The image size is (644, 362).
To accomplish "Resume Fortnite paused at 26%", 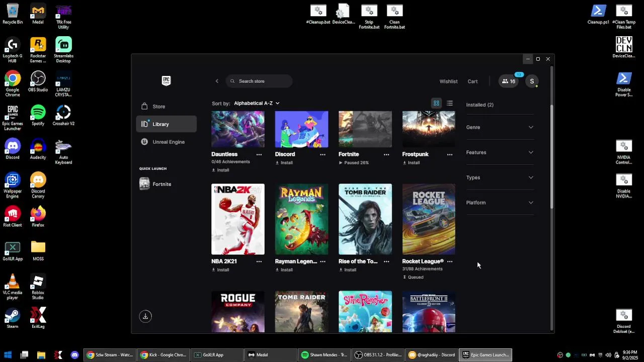I will 354,163.
